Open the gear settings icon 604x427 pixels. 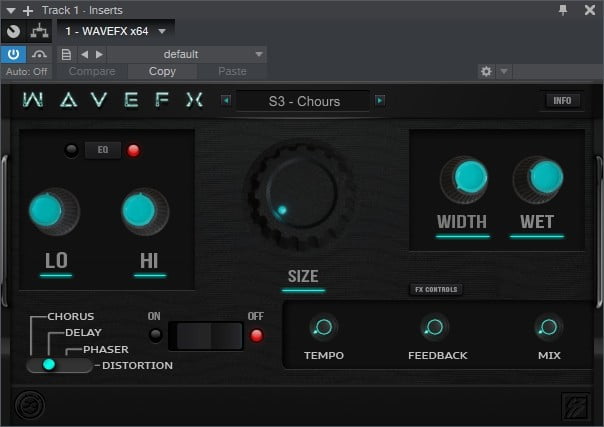[486, 72]
